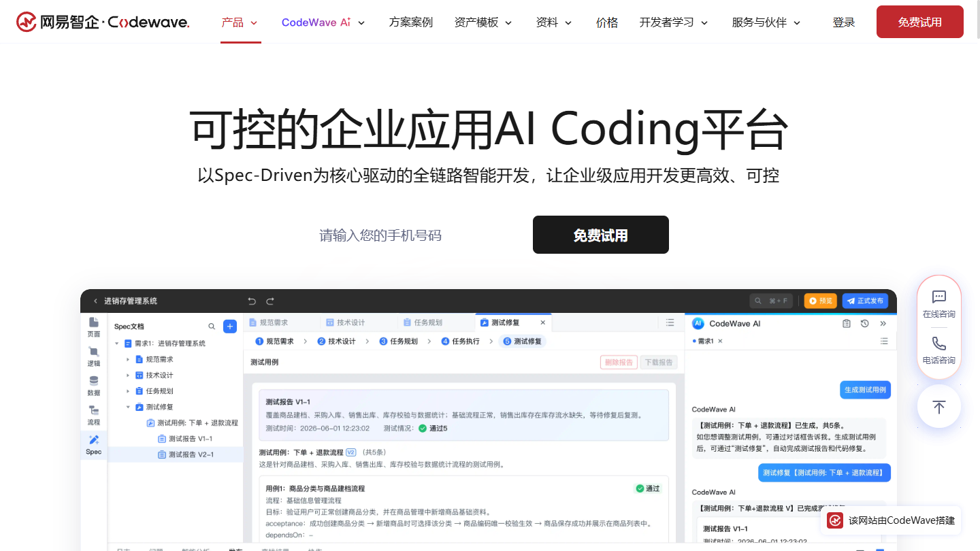The width and height of the screenshot is (980, 551).
Task: Expand the CodeWave AI nav menu
Action: pos(323,22)
